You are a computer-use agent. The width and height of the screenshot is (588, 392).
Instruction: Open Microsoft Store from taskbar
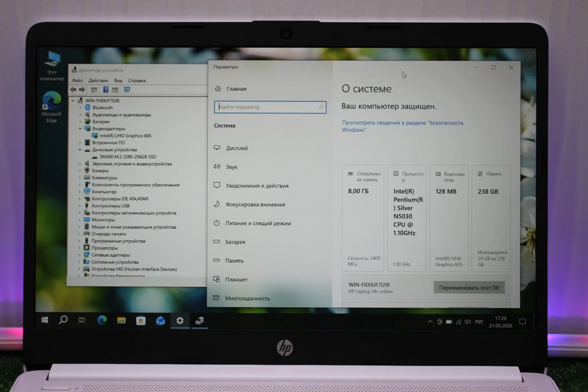[141, 321]
